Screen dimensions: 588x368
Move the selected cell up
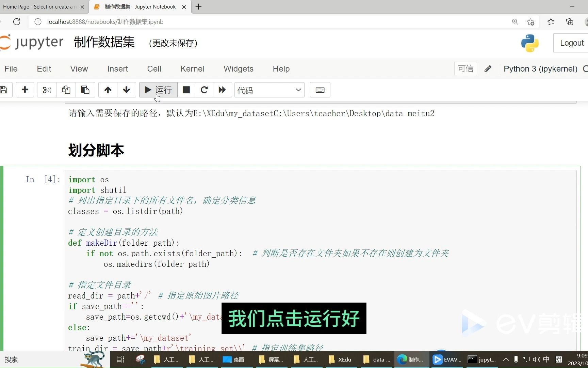tap(108, 90)
